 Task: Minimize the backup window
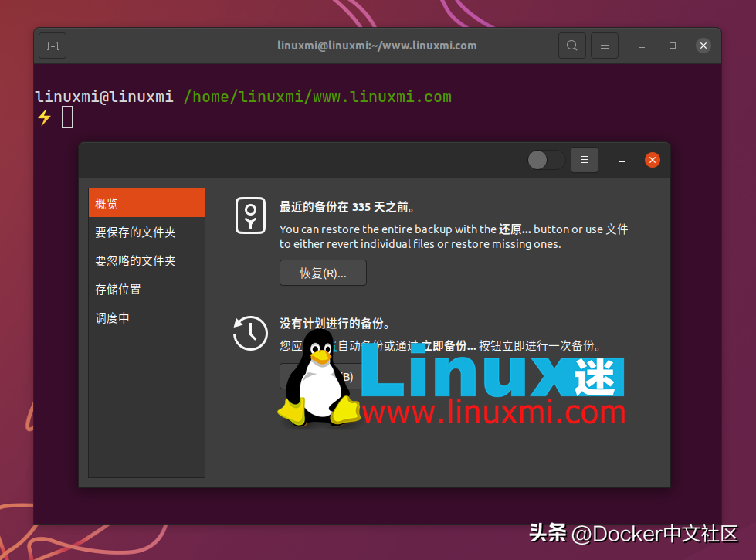[x=622, y=161]
